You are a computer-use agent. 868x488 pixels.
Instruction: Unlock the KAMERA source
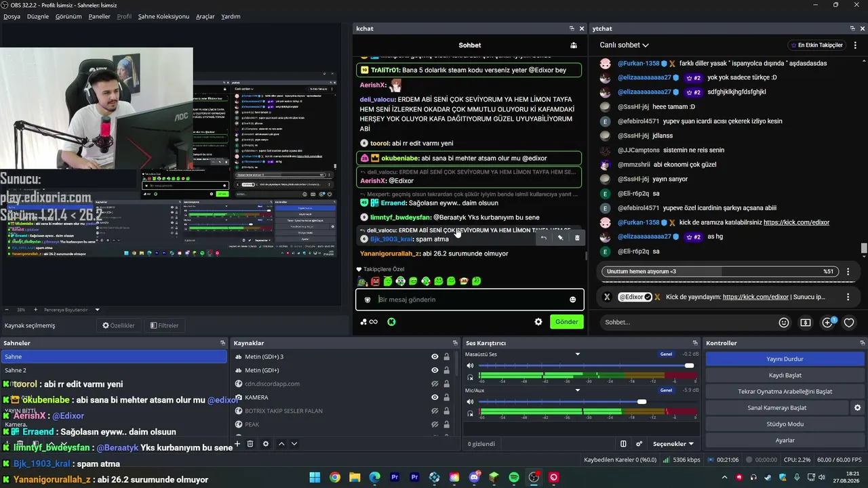pos(446,397)
